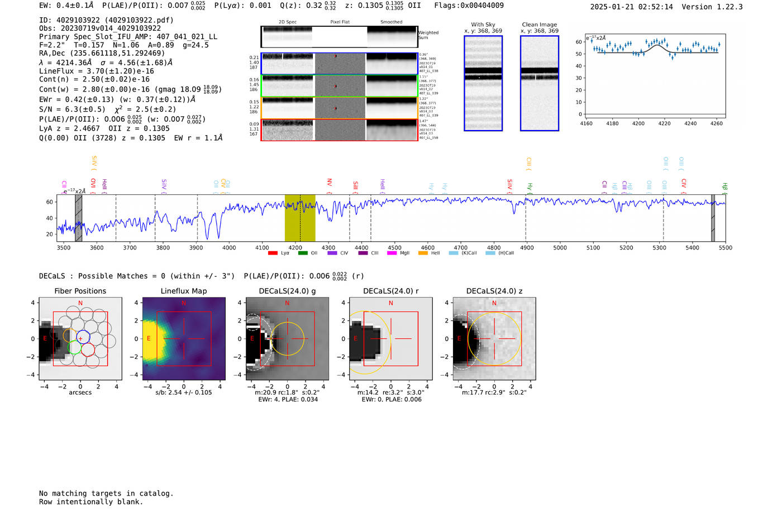782x532 pixels.
Task: Click the RA,Dec coordinates text
Action: coord(102,54)
